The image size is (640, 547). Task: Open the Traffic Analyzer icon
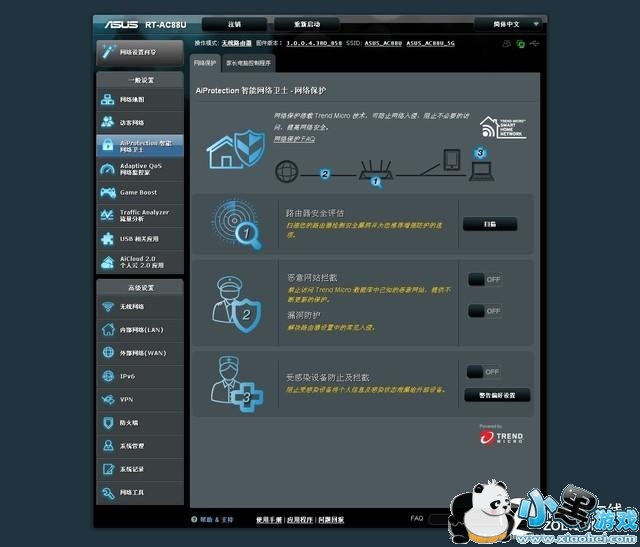pyautogui.click(x=108, y=215)
